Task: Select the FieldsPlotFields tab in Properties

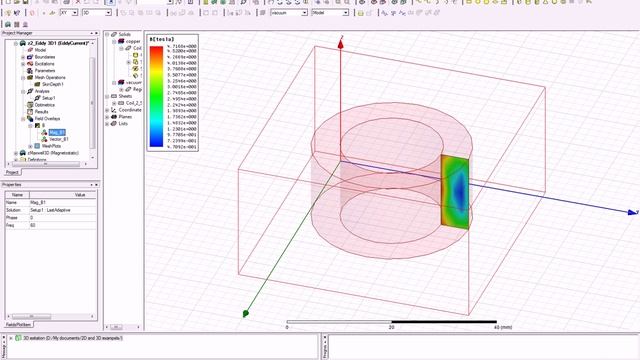Action: tap(18, 324)
